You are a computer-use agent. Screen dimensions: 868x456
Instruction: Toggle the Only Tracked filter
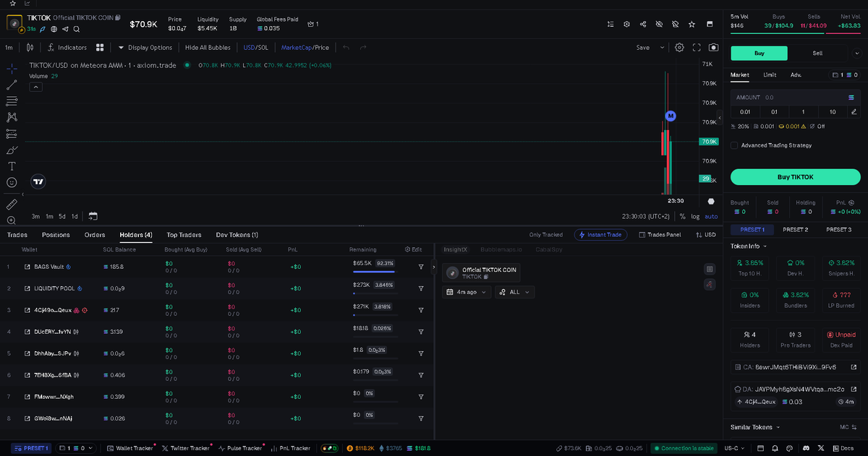pyautogui.click(x=545, y=235)
